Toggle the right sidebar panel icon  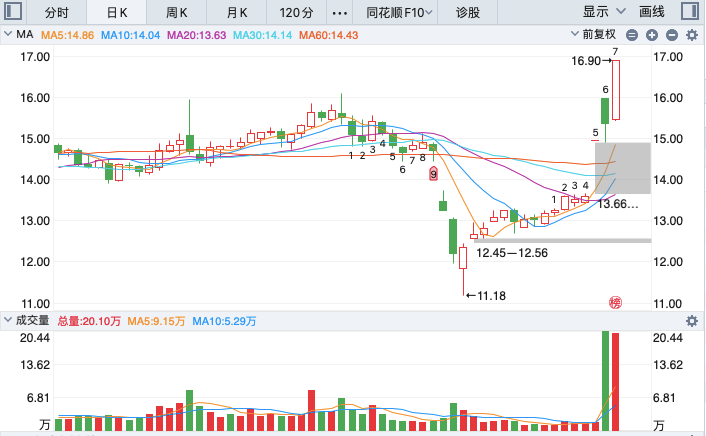(689, 11)
